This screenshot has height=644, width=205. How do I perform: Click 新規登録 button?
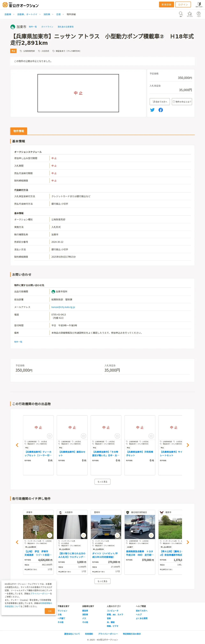click(166, 4)
